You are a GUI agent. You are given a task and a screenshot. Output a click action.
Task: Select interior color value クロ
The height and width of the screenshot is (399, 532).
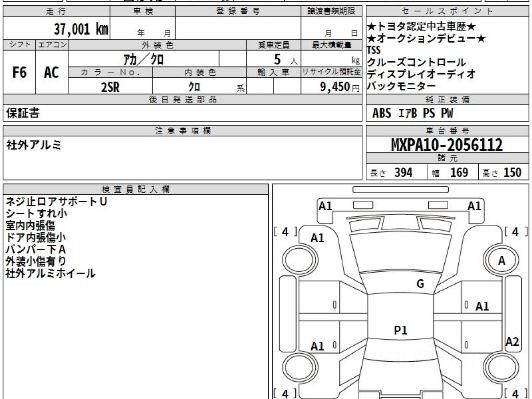tap(194, 87)
